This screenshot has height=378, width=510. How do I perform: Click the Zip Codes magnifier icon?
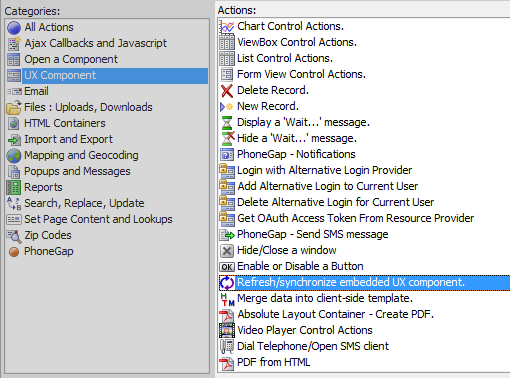point(14,236)
